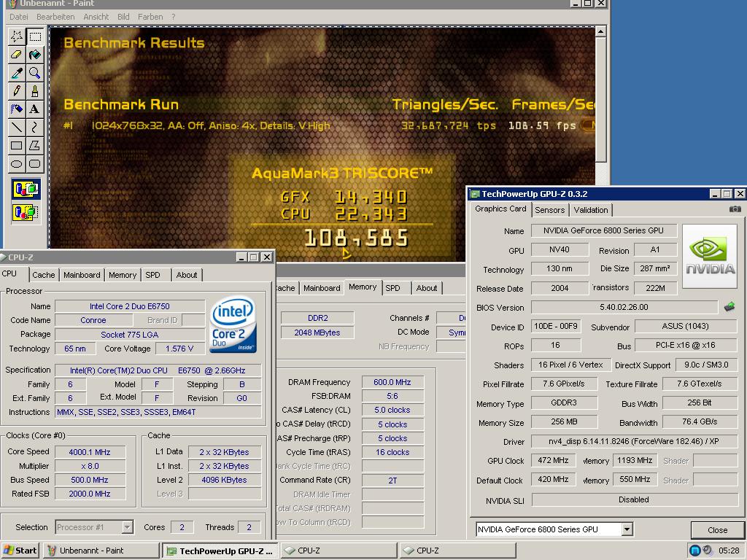Screen dimensions: 747x560
Task: Switch to the Validation tab in GPU-Z
Action: point(591,210)
